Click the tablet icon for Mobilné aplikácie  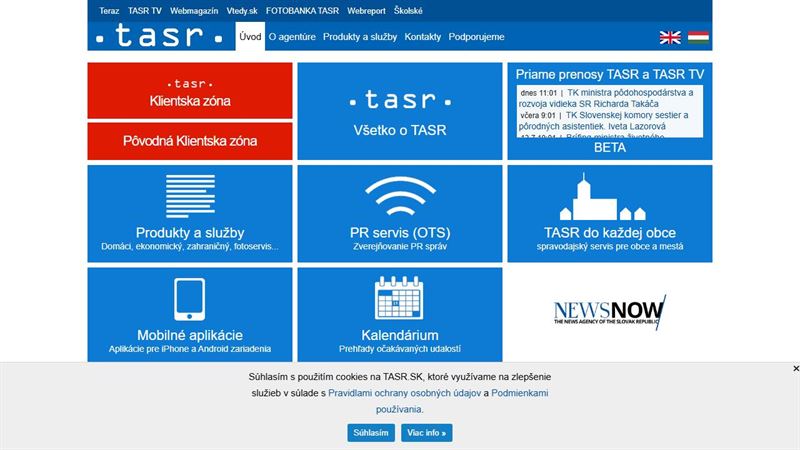coord(190,299)
